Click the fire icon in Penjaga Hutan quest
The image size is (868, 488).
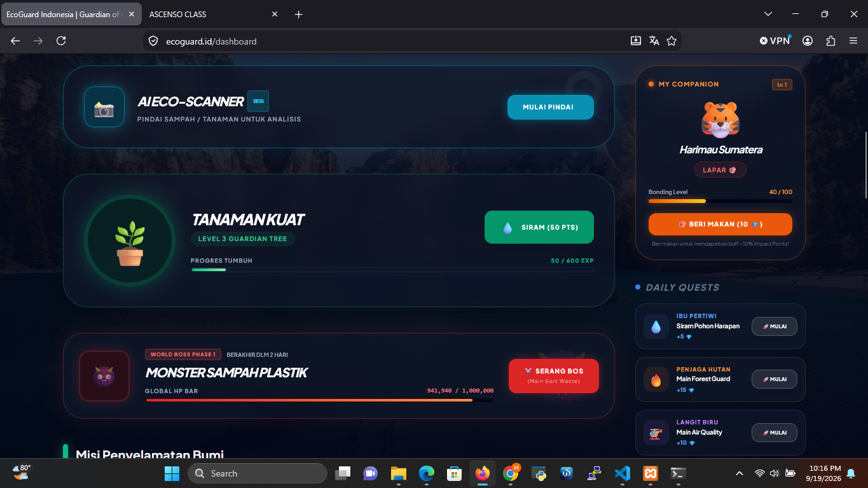pyautogui.click(x=656, y=379)
